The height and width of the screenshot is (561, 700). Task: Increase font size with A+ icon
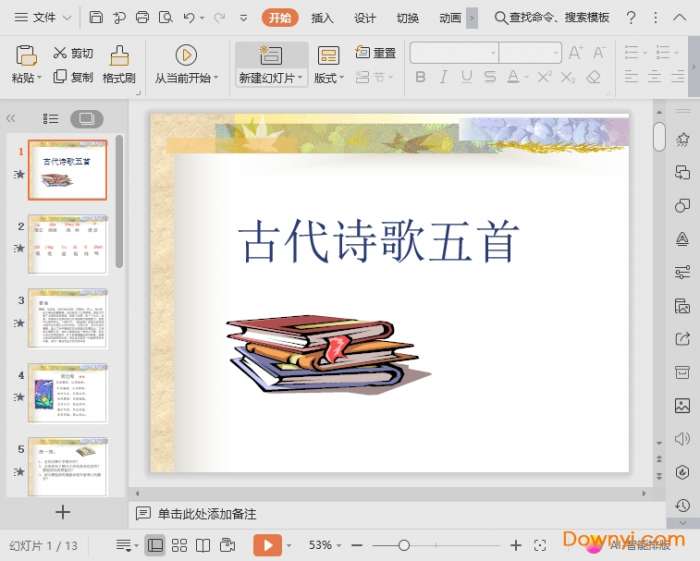click(575, 53)
